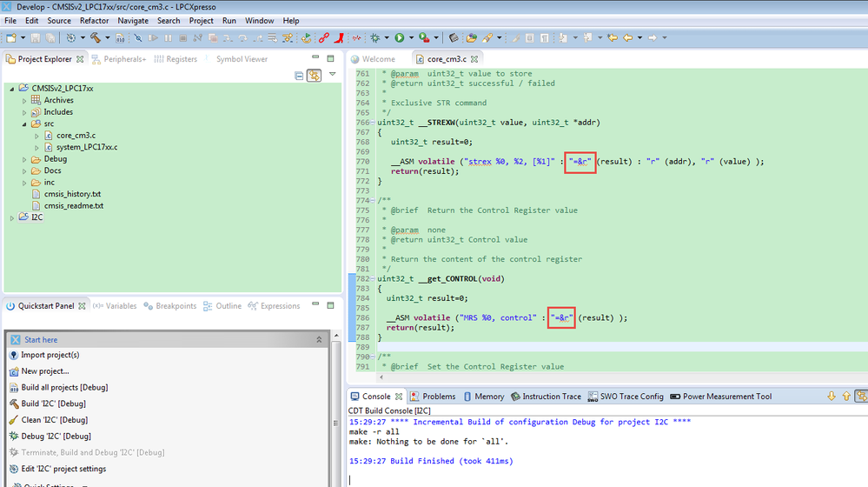Close the core_cm3.c editor tab
This screenshot has width=868, height=487.
point(474,59)
